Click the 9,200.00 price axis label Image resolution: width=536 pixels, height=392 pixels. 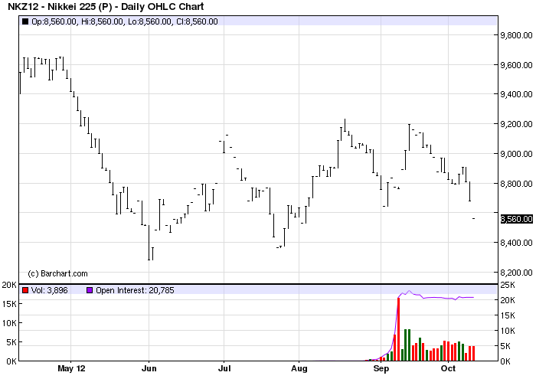516,124
